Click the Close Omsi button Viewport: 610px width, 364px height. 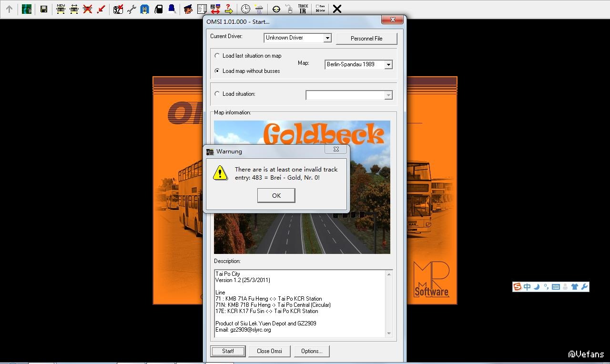point(269,351)
